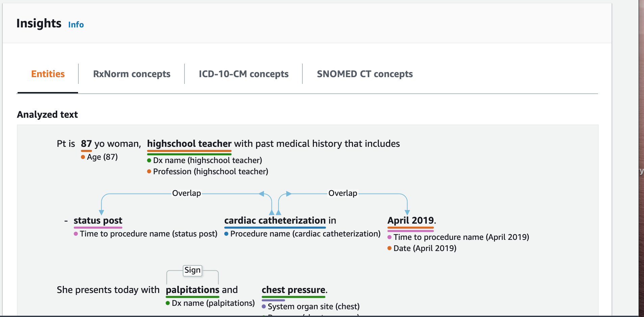Screen dimensions: 644x317
Task: Click the 'chest pressure' entity text
Action: [x=293, y=290]
